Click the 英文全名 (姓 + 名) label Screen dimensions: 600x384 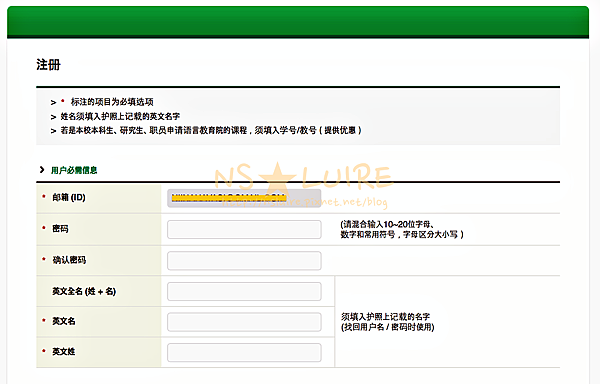pos(84,291)
